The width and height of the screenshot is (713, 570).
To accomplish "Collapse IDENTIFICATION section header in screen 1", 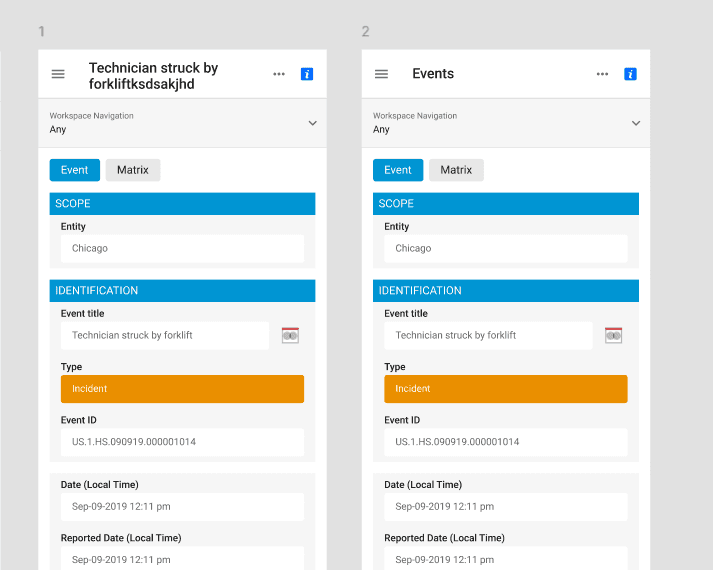I will coord(182,291).
